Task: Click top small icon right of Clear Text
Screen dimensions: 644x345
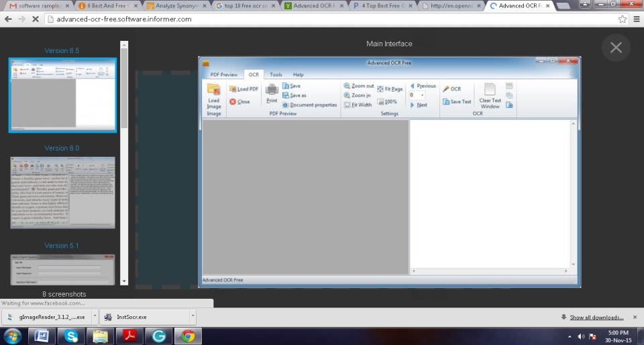Action: (509, 86)
